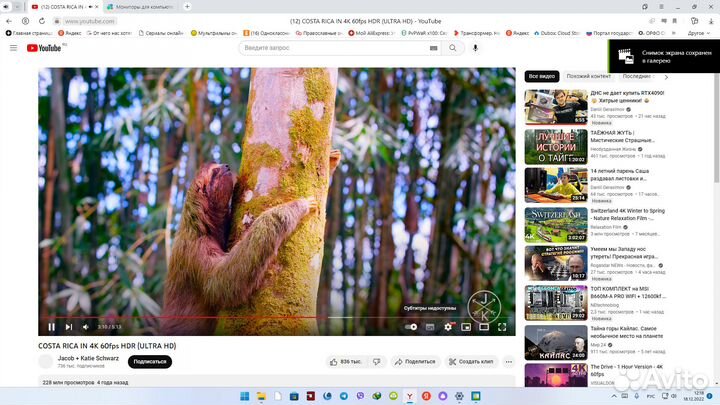720x405 pixels.
Task: Toggle the autoplay switch
Action: click(x=410, y=326)
